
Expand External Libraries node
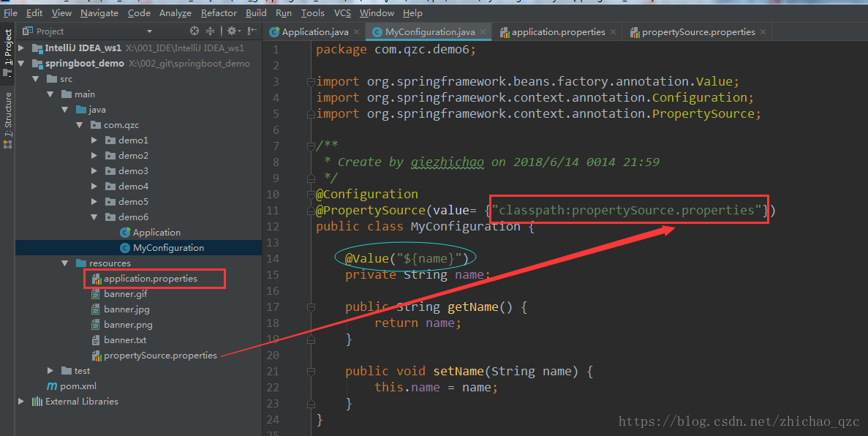pyautogui.click(x=22, y=401)
